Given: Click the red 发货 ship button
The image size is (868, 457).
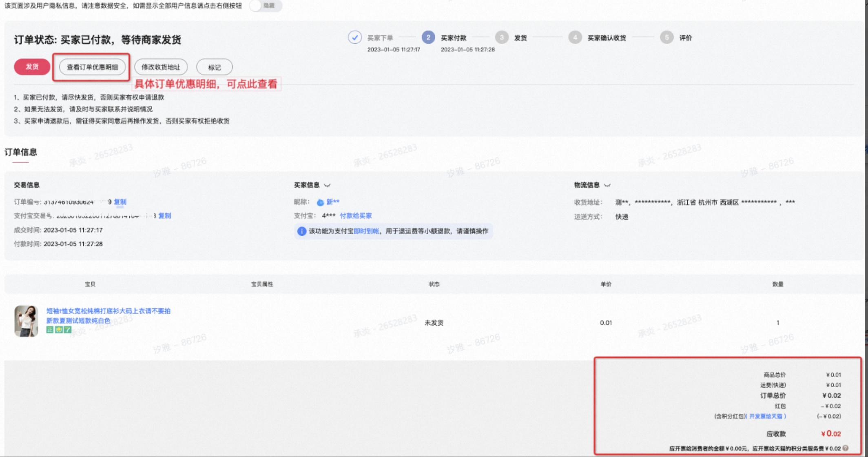Looking at the screenshot, I should (x=32, y=67).
